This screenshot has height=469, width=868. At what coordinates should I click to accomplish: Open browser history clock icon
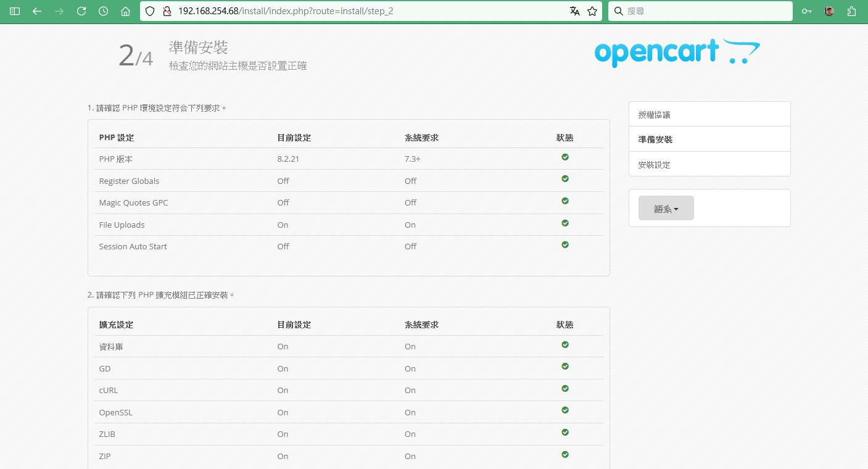[x=104, y=11]
